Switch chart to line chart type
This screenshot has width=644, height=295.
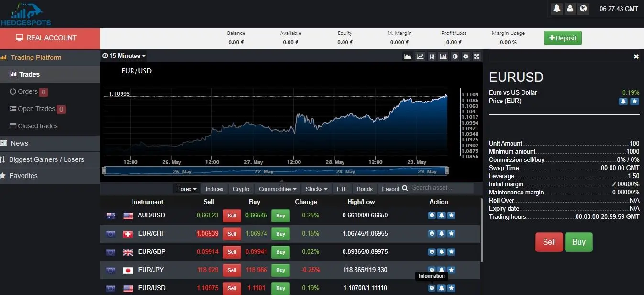coord(420,57)
